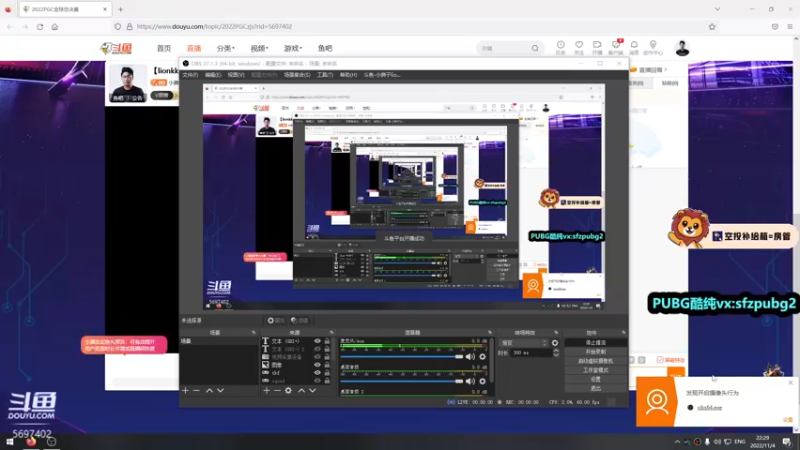Screen dimensions: 800x450
Task: Click the search magnifier in Douyu header
Action: click(x=535, y=48)
